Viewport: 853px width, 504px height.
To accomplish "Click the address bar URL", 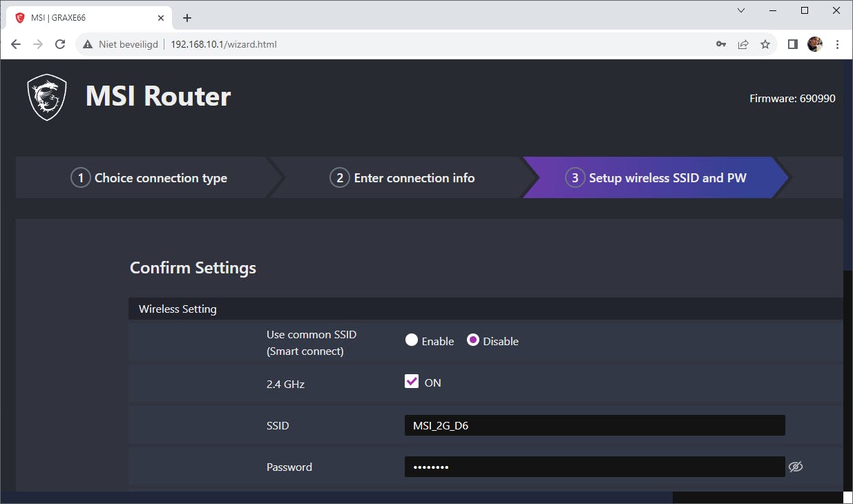I will click(223, 44).
